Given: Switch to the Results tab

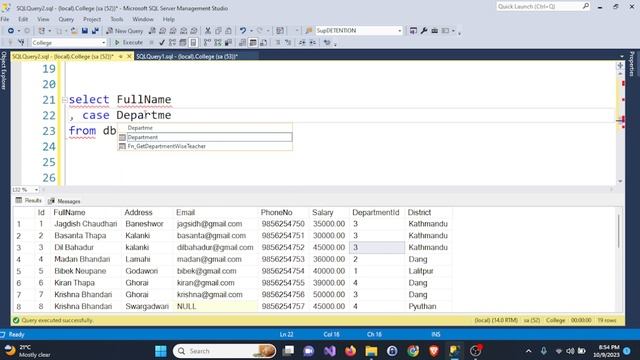Looking at the screenshot, I should pos(29,200).
